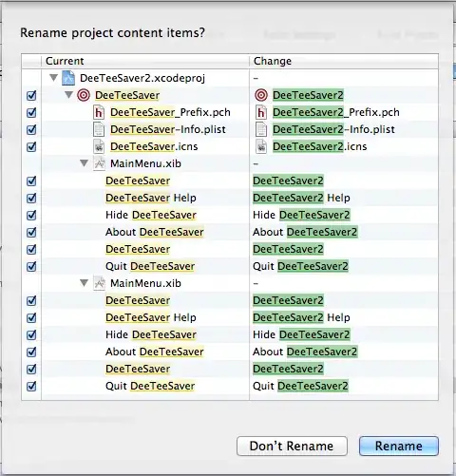
Task: Collapse the DeeTeeSaver2.xcodeproj disclosure triangle
Action: 53,78
